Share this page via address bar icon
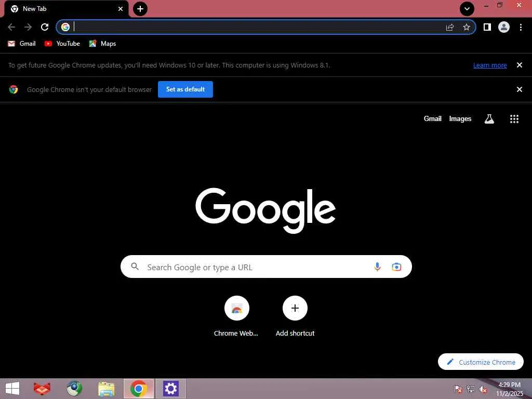Screen dimensions: 532x399 [x=450, y=27]
